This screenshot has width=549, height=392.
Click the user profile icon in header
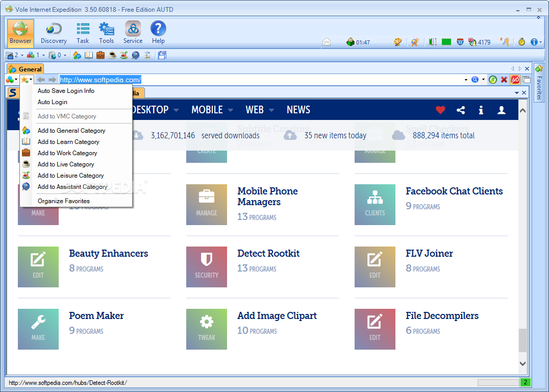[x=502, y=110]
